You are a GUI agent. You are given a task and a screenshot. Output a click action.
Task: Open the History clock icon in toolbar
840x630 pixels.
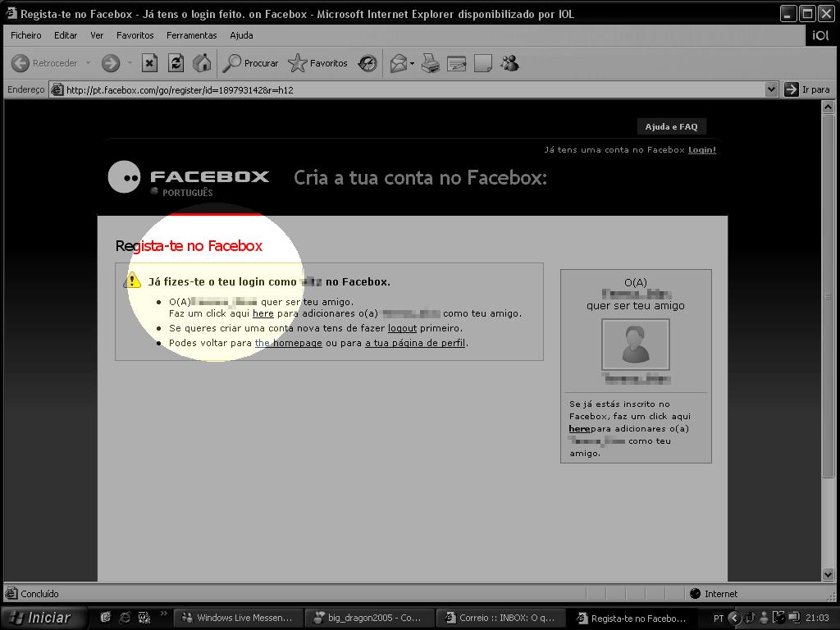367,63
